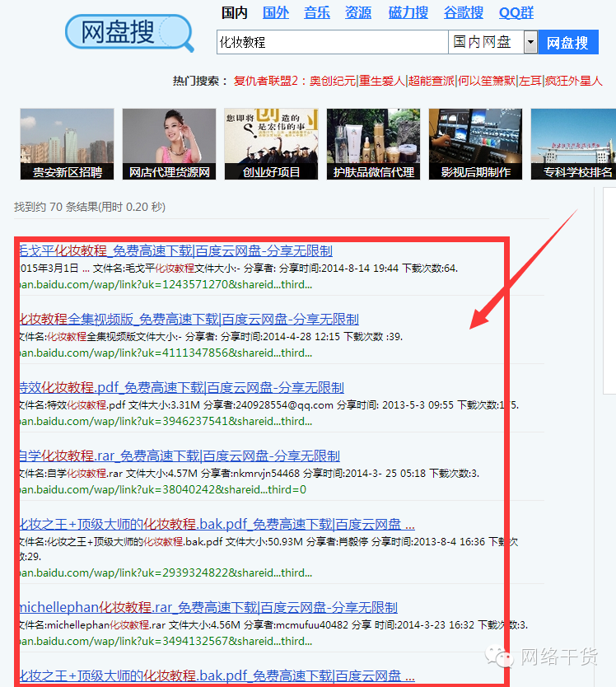Open the 创业好项目 ad thumbnail
The image size is (616, 687).
point(271,144)
